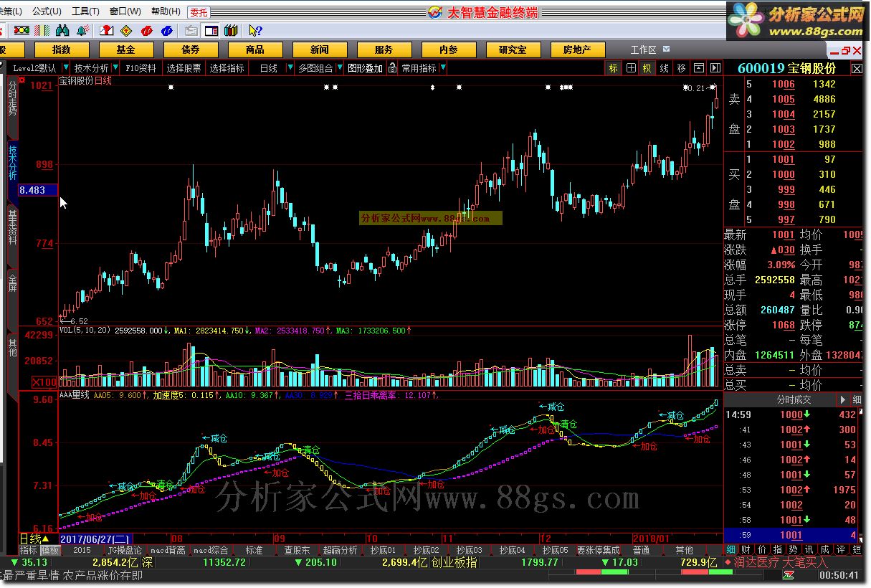This screenshot has height=588, width=871.
Task: Open the 日线 selector in bottom-left corner
Action: coord(34,538)
